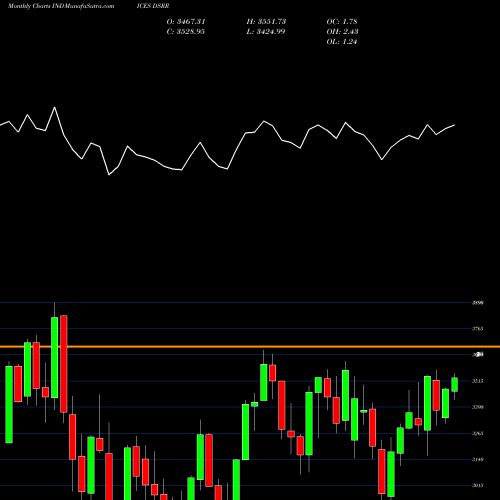Select the low value 'L: 3424.99'
The image size is (500, 500).
(266, 32)
